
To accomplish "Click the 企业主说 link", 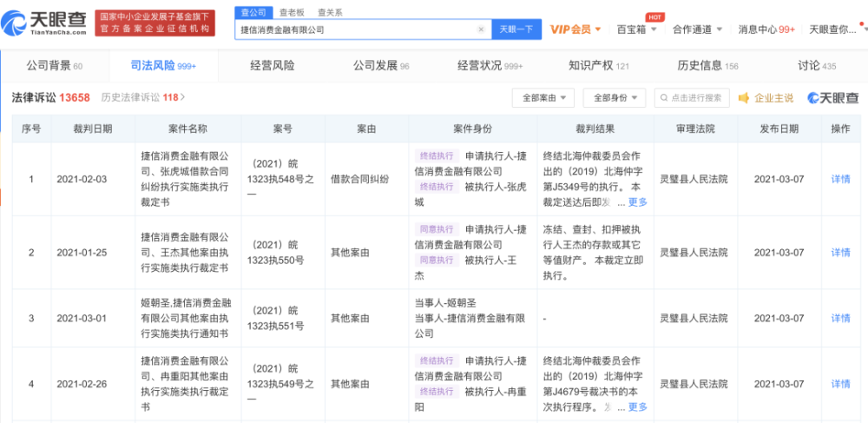I will (774, 98).
